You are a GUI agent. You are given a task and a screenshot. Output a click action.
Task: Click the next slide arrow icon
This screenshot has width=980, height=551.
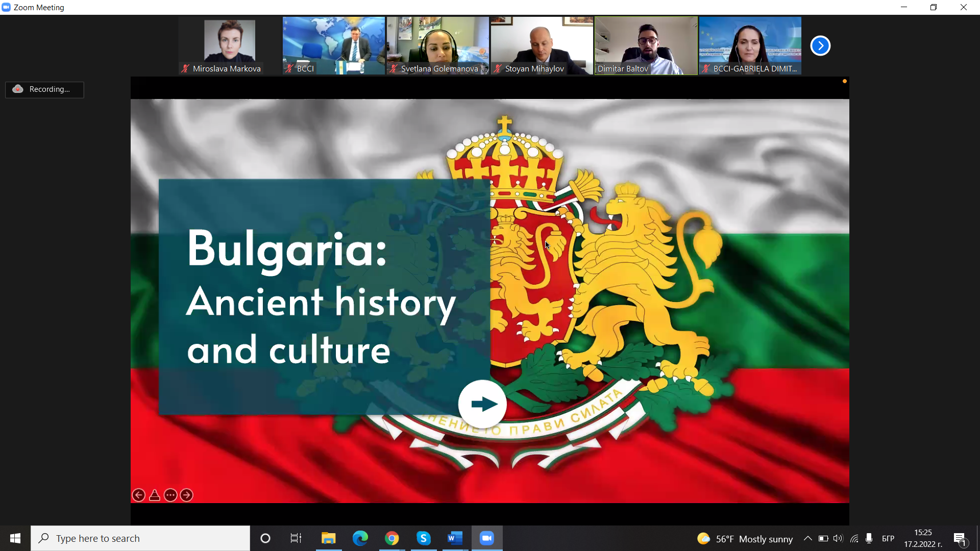pos(187,495)
